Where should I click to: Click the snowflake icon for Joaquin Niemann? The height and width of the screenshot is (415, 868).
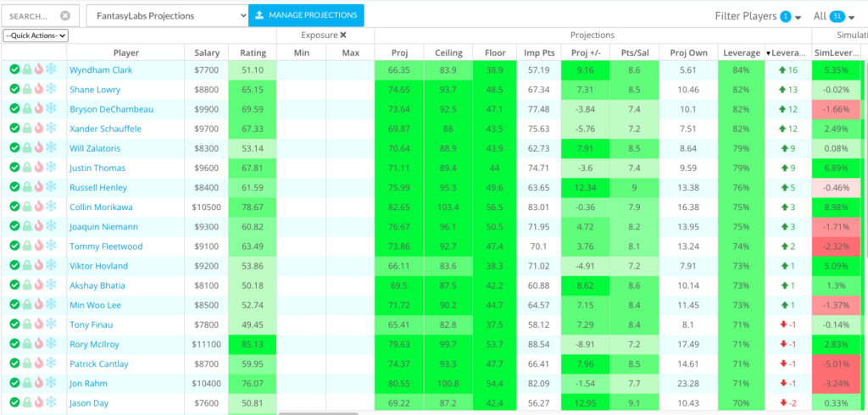51,227
